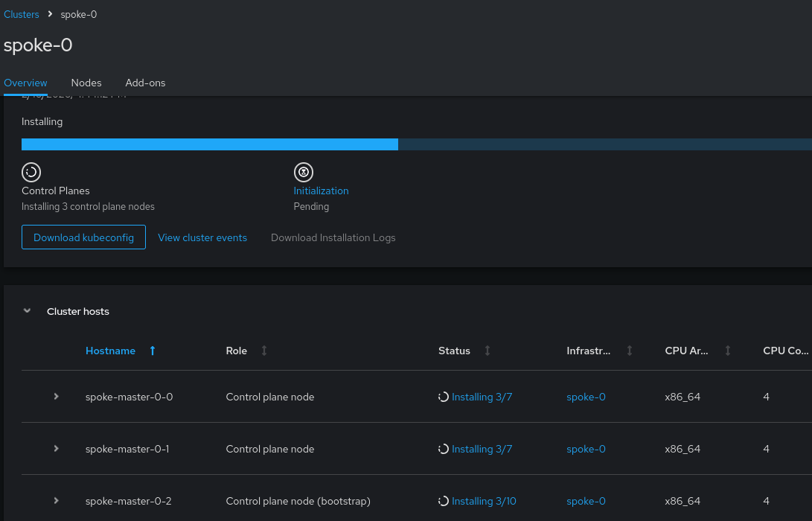812x521 pixels.
Task: Expand the spoke-master-0-0 host row
Action: [56, 397]
